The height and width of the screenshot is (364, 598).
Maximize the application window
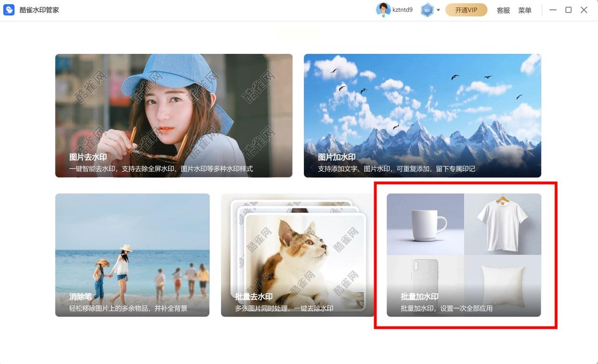568,10
